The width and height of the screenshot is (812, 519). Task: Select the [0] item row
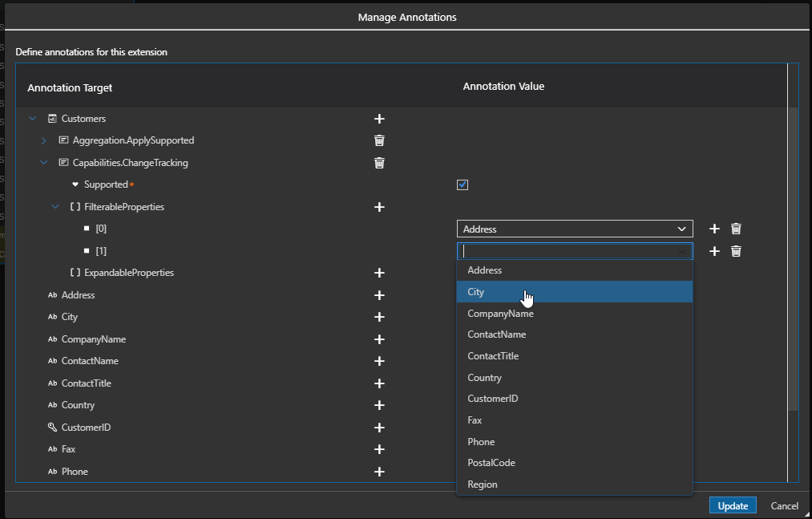coord(101,229)
